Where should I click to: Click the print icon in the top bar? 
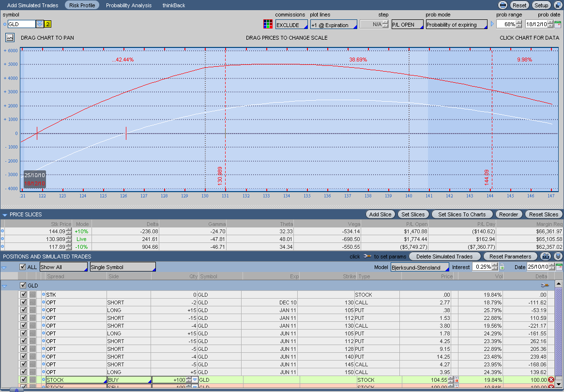click(x=503, y=5)
